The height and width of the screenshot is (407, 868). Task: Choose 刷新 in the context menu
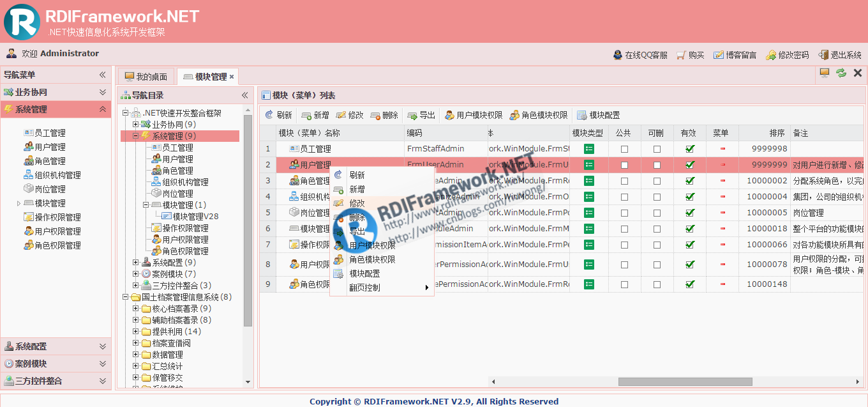tap(382, 175)
